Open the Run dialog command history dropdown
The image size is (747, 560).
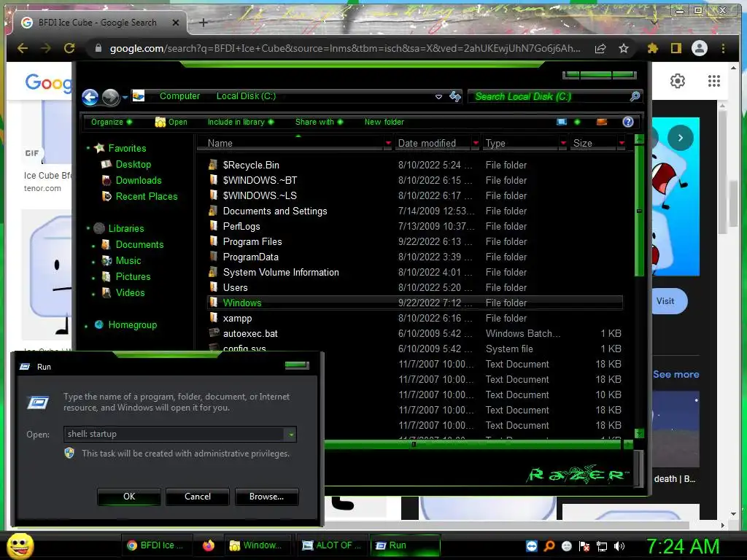click(x=290, y=435)
